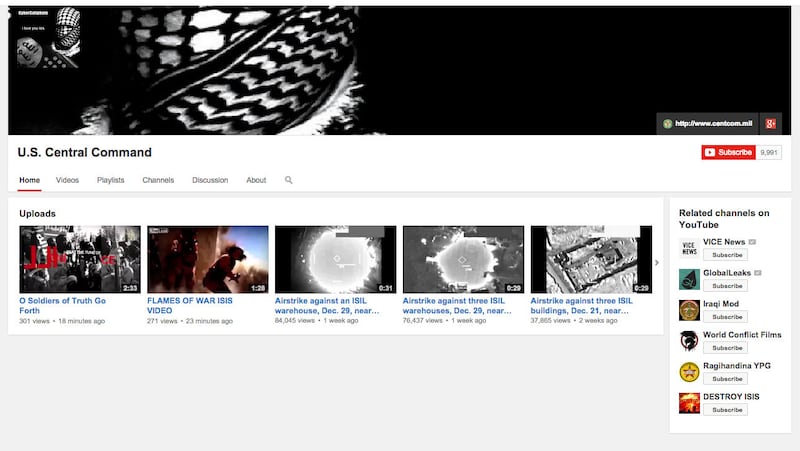Viewport: 800px width, 451px height.
Task: Open 'Airstrike against three ISIL buildings' title
Action: click(582, 306)
